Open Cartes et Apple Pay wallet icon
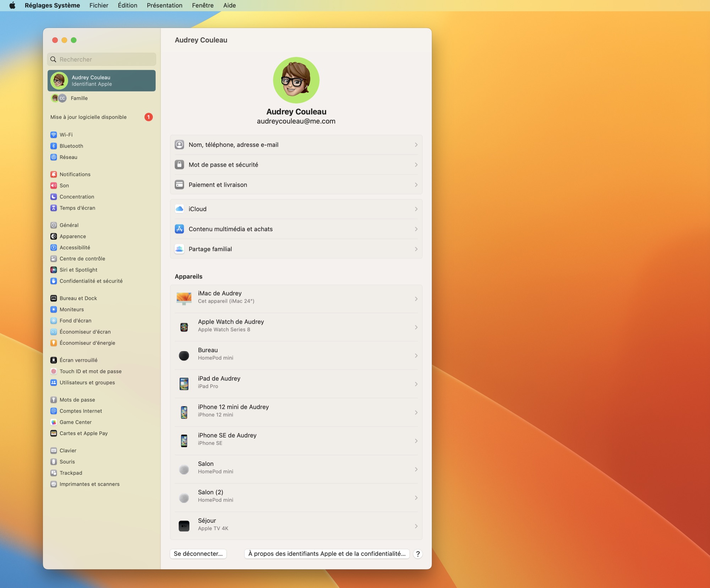This screenshot has height=588, width=710. 54,433
